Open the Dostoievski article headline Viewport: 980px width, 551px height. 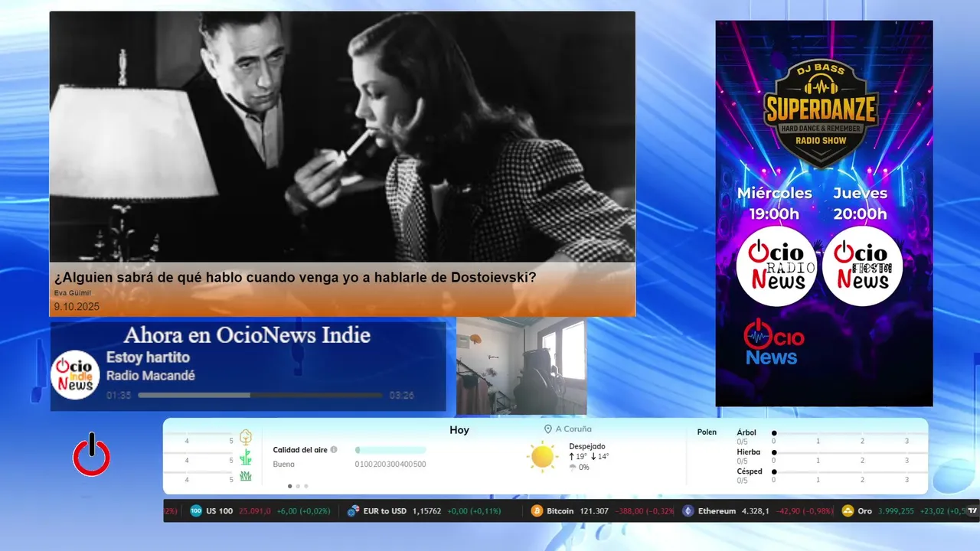295,277
